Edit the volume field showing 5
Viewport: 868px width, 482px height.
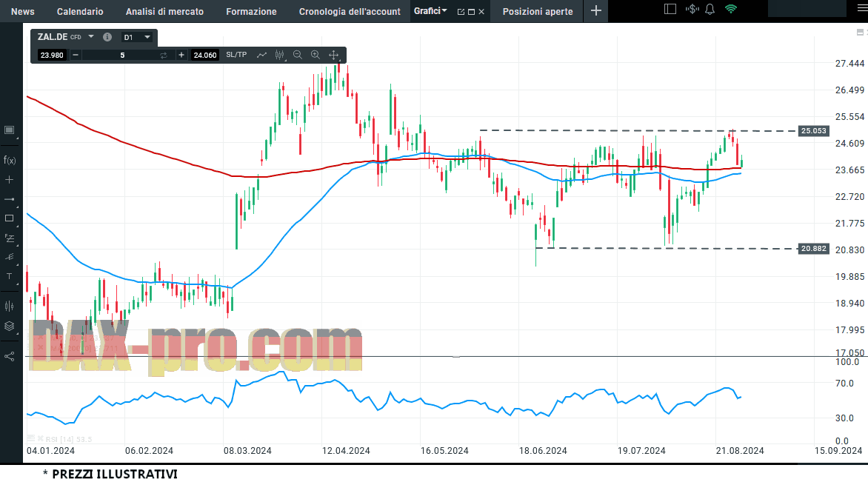[x=122, y=55]
